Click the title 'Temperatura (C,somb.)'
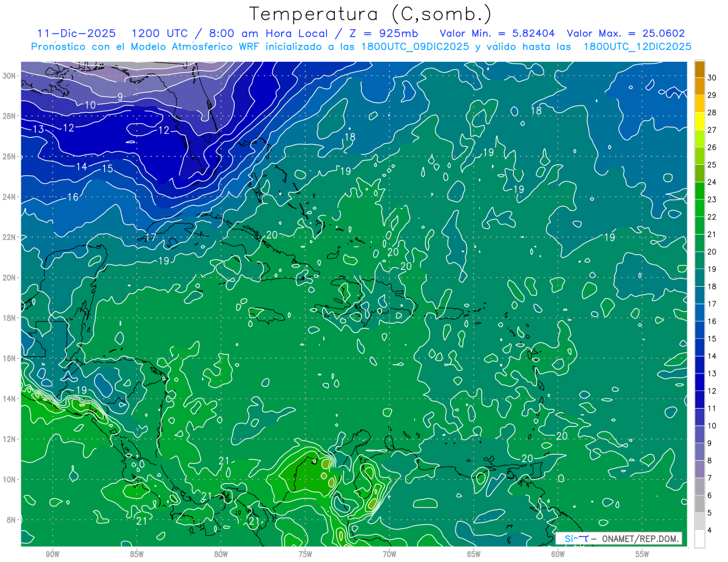Viewport: 728px width, 562px height. (370, 14)
